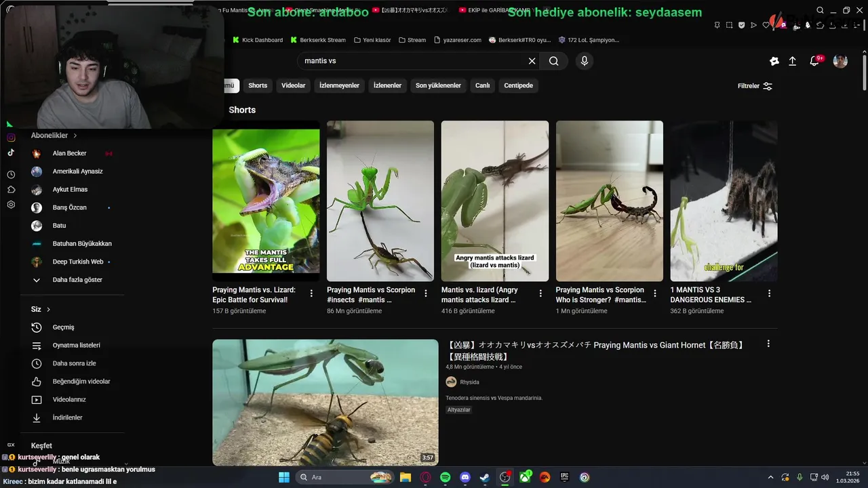Start voice search with microphone icon

585,61
